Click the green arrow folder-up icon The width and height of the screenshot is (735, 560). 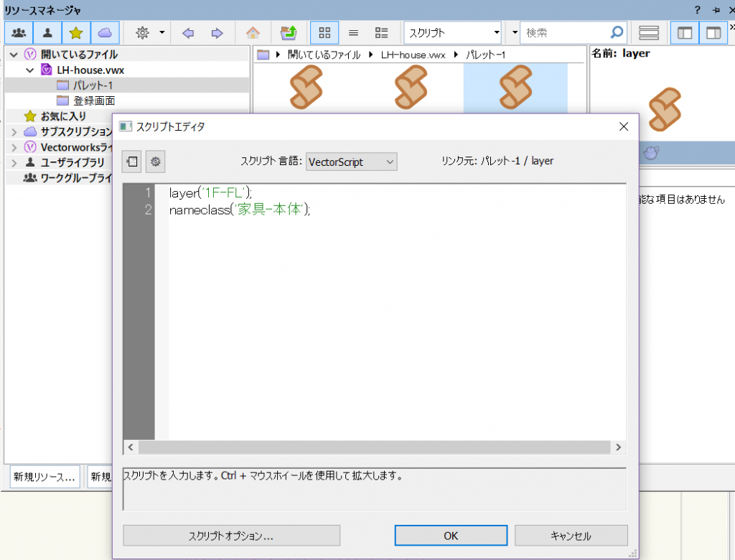(x=289, y=32)
